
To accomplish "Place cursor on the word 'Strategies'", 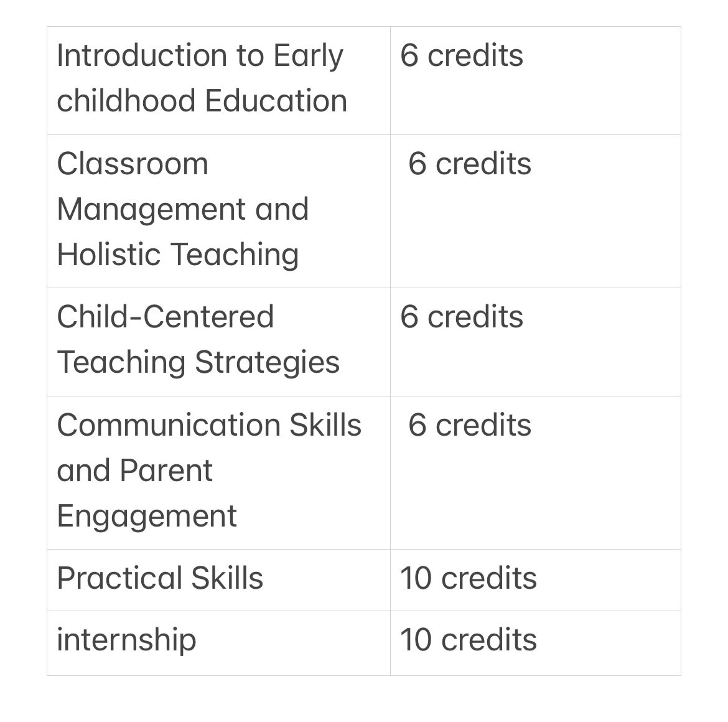I will tap(268, 362).
